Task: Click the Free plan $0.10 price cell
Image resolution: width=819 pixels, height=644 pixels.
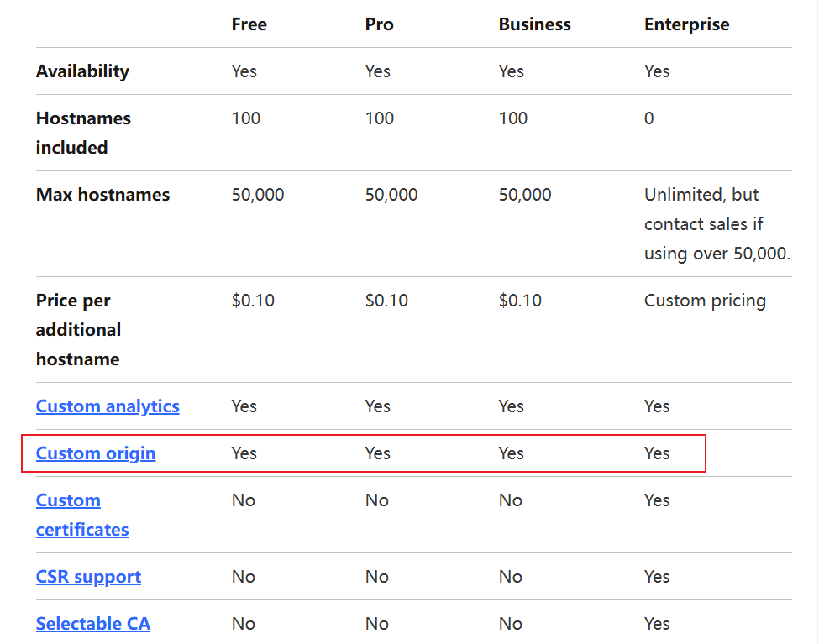Action: 253,301
